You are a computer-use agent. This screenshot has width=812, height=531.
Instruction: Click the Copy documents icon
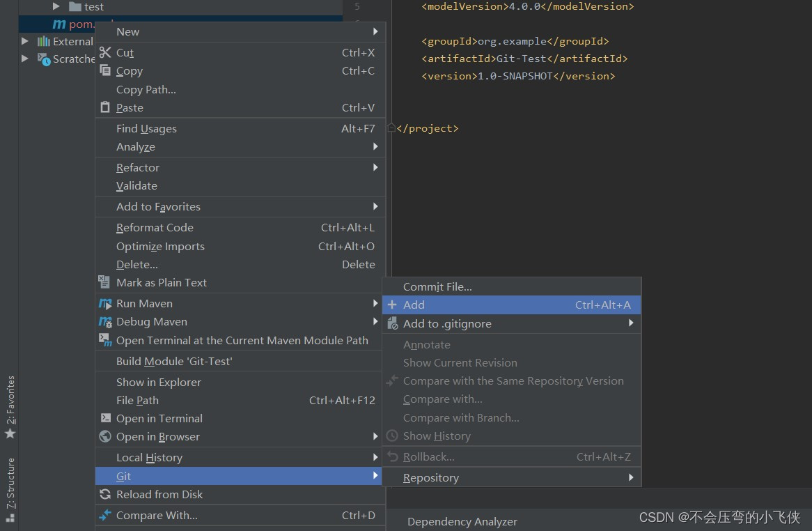click(105, 70)
